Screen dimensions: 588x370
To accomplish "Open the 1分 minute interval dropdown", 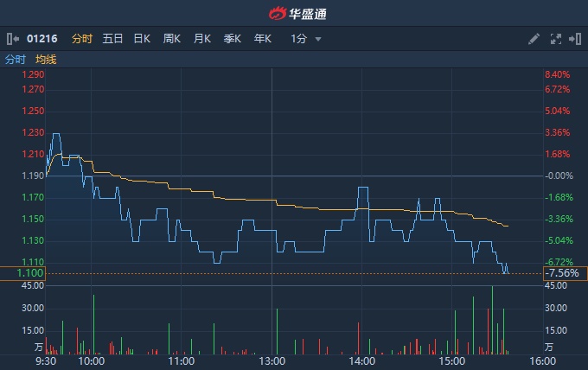I will pos(299,39).
